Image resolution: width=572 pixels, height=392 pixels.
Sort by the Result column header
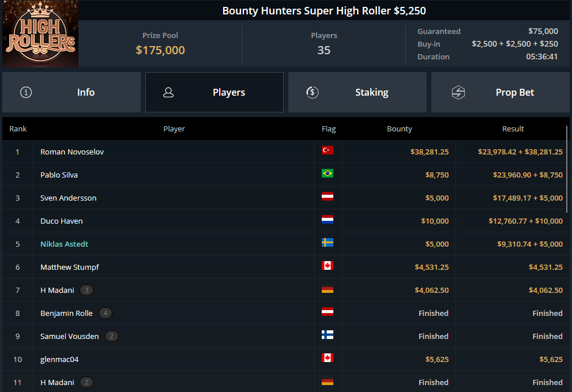tap(513, 129)
